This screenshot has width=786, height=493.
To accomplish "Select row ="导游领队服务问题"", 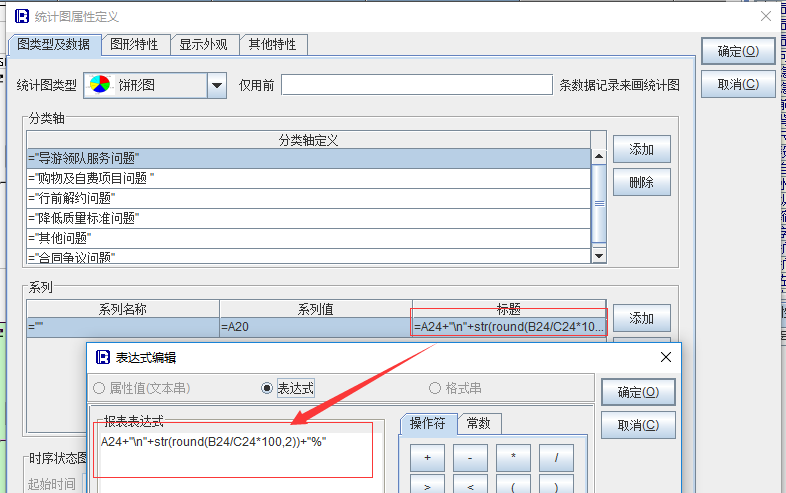I will tap(309, 158).
